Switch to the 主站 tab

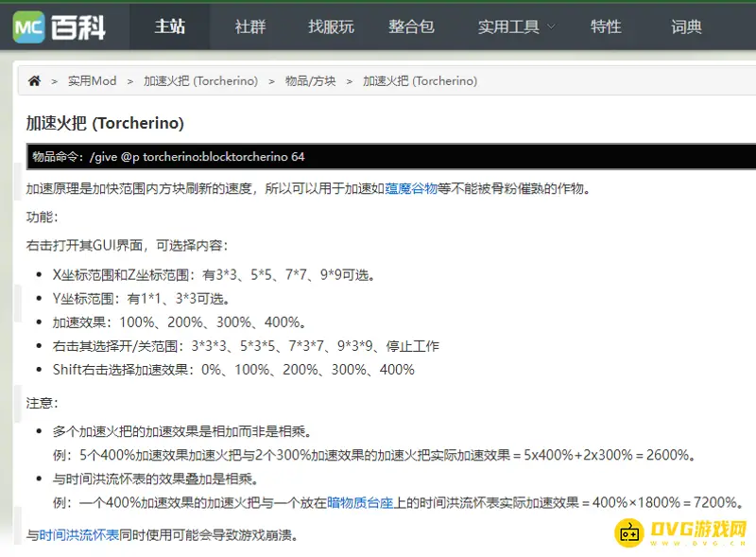[x=170, y=26]
